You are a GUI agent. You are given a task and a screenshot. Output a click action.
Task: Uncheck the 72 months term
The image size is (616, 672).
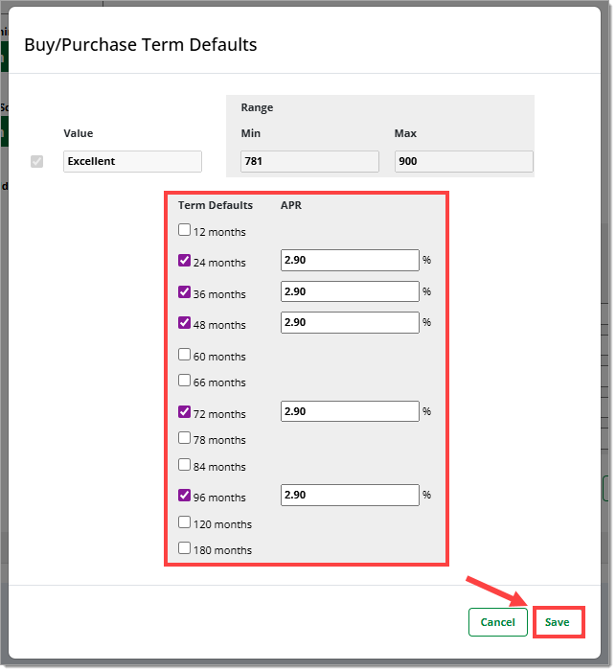[x=184, y=412]
